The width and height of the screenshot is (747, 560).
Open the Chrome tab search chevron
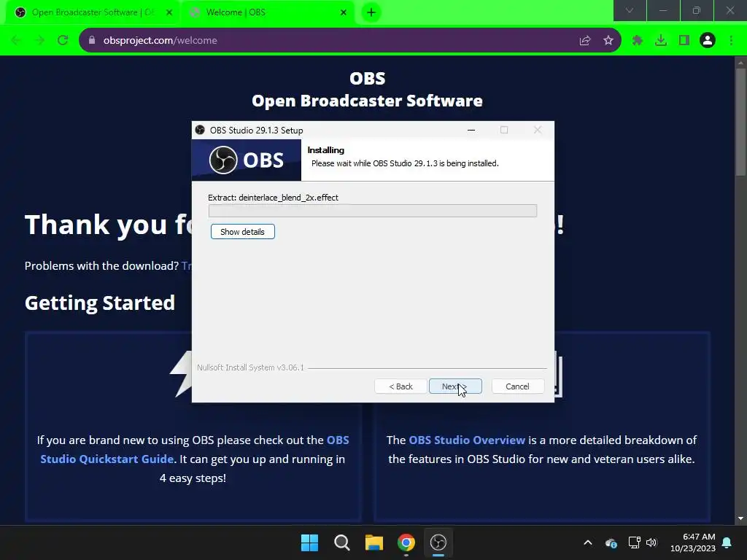click(630, 10)
